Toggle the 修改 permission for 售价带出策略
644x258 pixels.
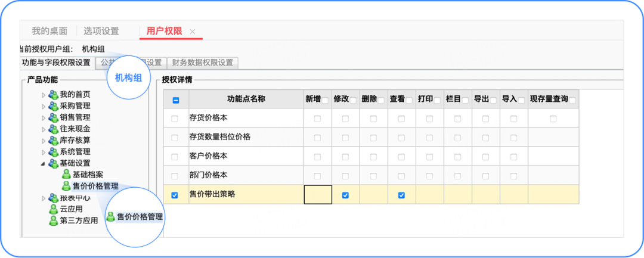click(345, 195)
